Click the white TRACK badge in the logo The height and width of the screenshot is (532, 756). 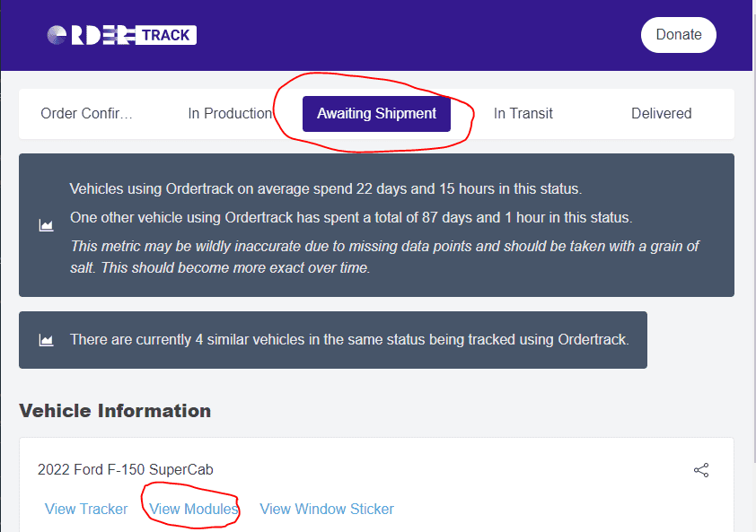[x=166, y=35]
